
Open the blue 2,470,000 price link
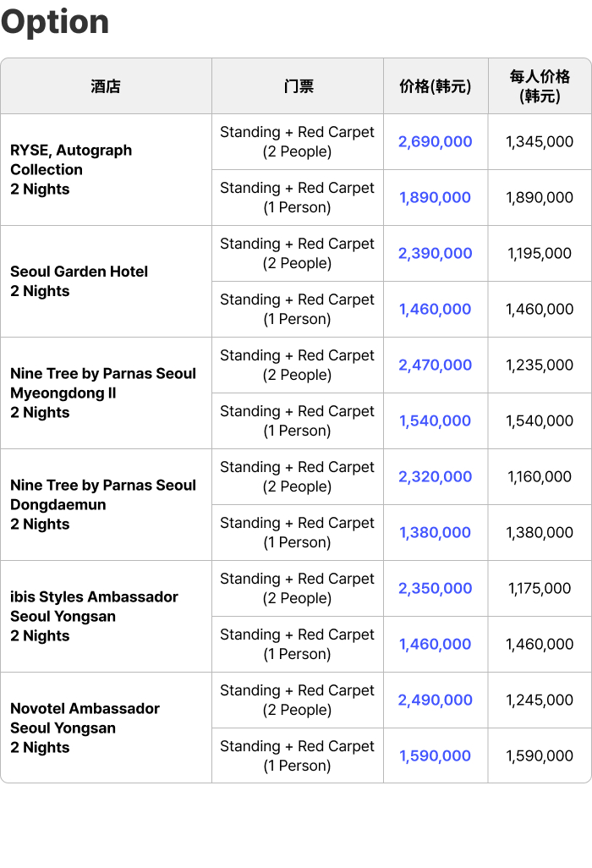435,365
